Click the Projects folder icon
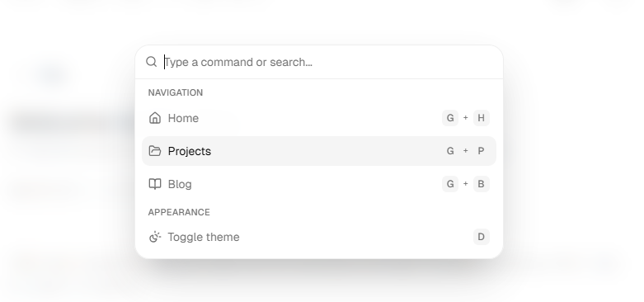 (155, 151)
